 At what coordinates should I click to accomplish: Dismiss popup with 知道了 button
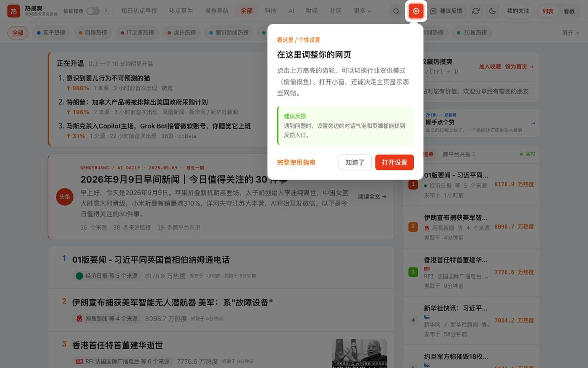[355, 162]
